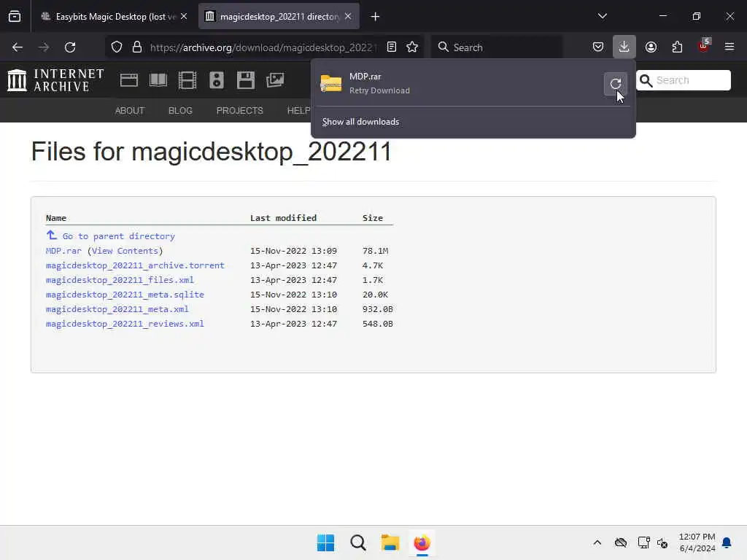Open tracking protection shield icon

point(117,47)
